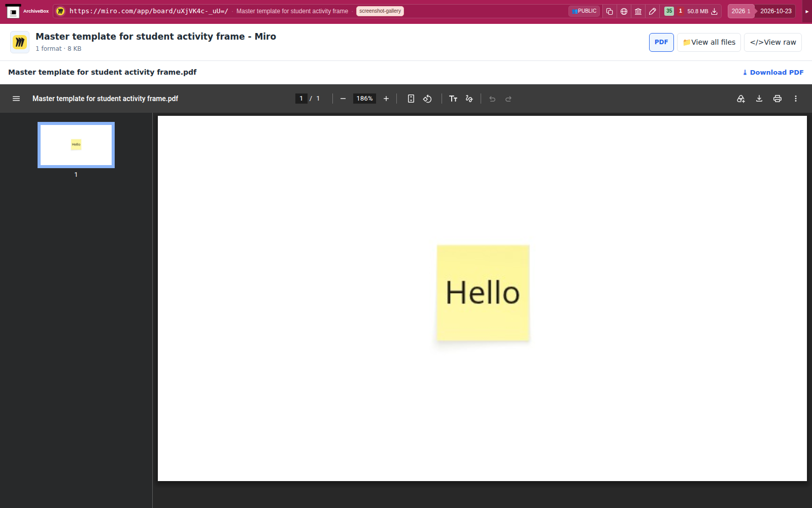The image size is (812, 508).
Task: Click the '1 format · 8 KB' text
Action: click(58, 49)
